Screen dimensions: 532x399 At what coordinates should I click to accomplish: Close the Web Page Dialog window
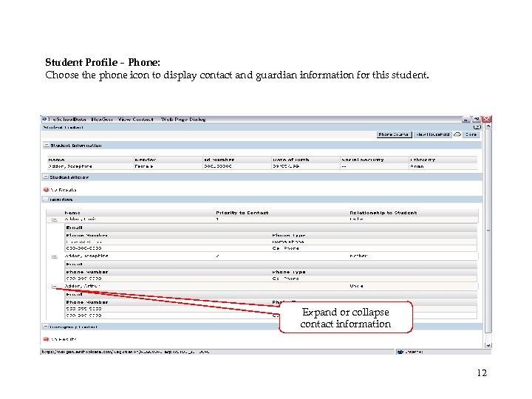[486, 120]
